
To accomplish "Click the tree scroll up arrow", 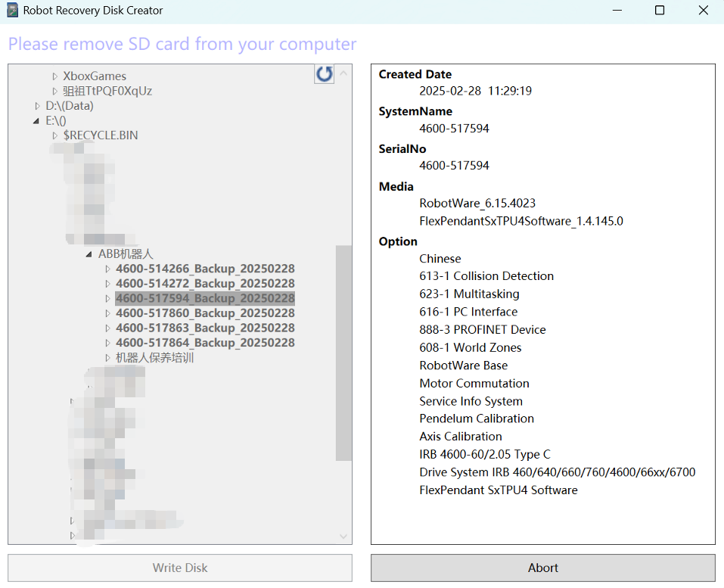I will coord(343,73).
